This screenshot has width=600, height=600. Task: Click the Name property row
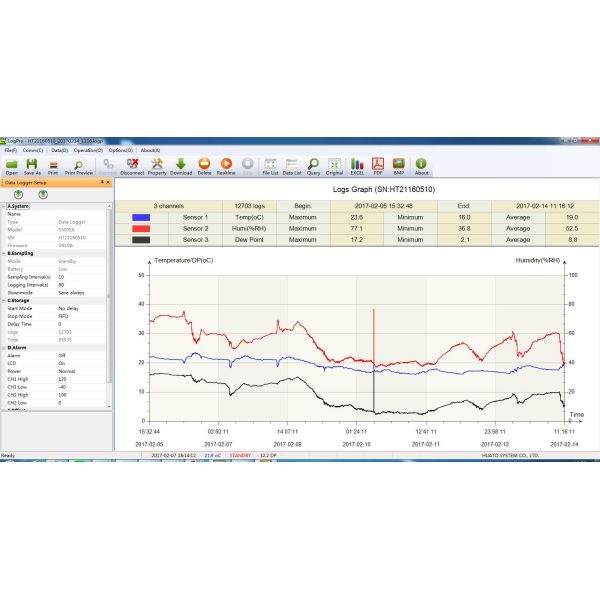pos(55,214)
